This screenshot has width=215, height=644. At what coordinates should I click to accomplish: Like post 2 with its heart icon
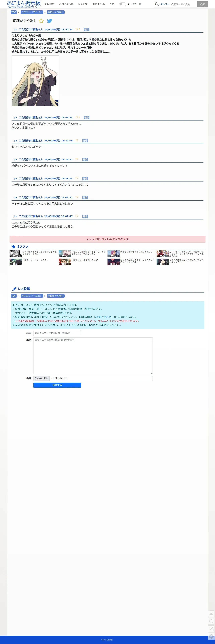[77, 117]
